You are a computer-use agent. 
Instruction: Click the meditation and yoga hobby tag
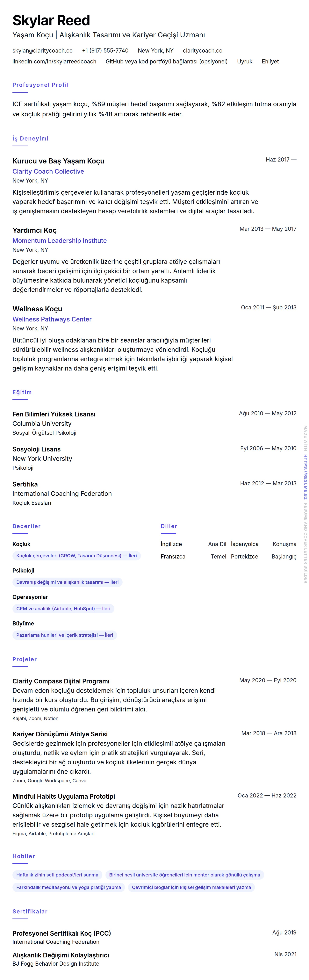click(x=68, y=888)
